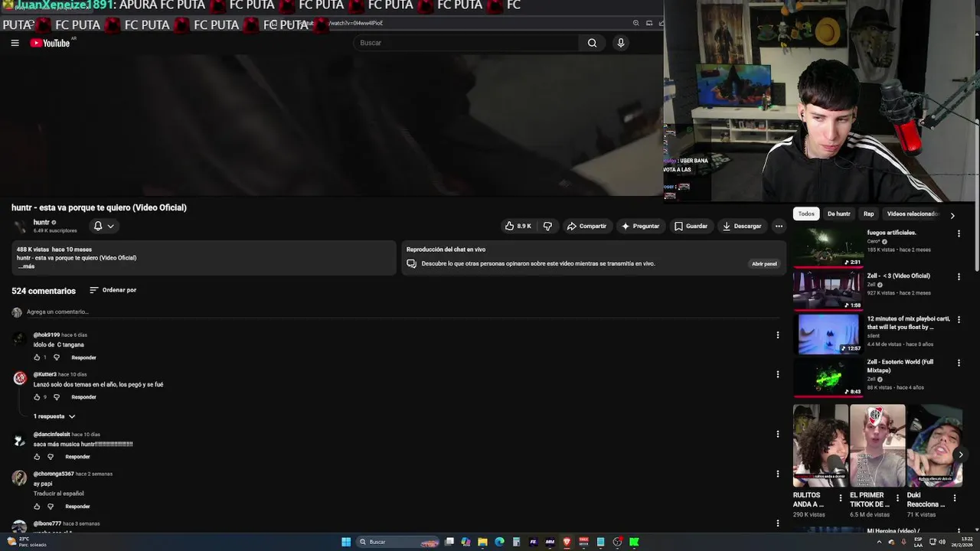Like the video with 8.9 K thumbs up
The height and width of the screenshot is (551, 980).
(x=518, y=226)
